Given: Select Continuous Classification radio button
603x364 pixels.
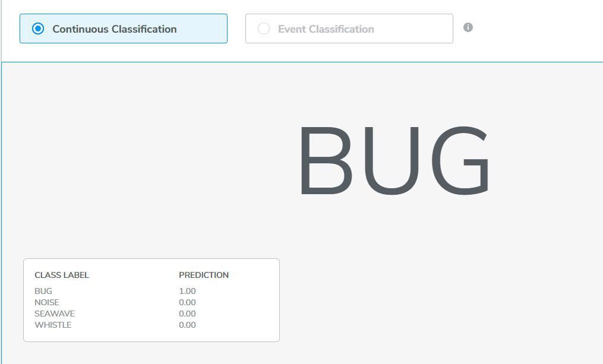Looking at the screenshot, I should tap(38, 29).
